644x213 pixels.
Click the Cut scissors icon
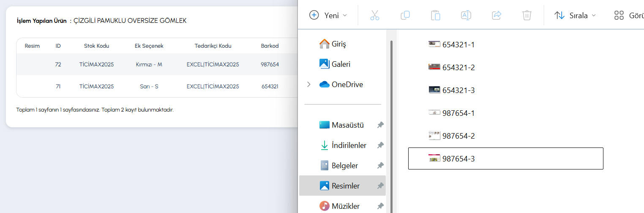[x=374, y=15]
